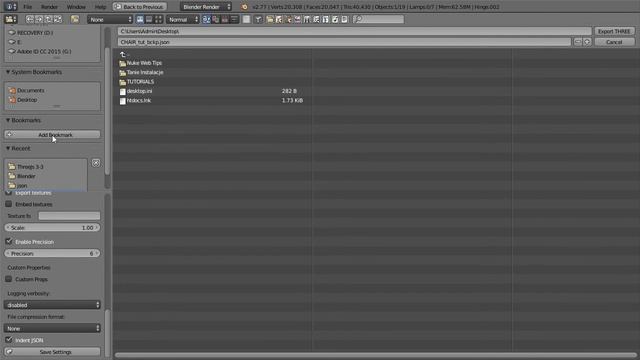Create a new directory

[x=75, y=19]
